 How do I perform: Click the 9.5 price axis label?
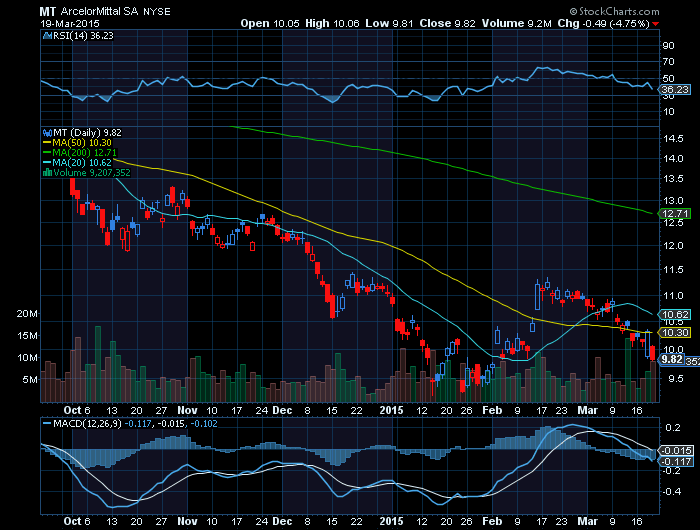(x=674, y=379)
